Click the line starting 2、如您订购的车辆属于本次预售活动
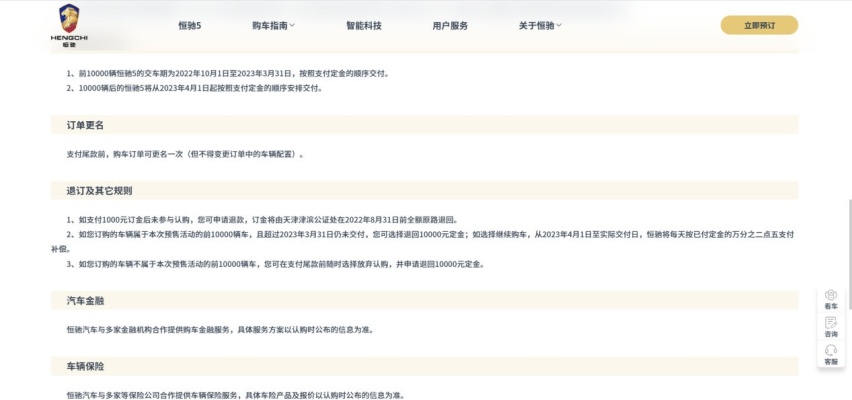 [423, 241]
